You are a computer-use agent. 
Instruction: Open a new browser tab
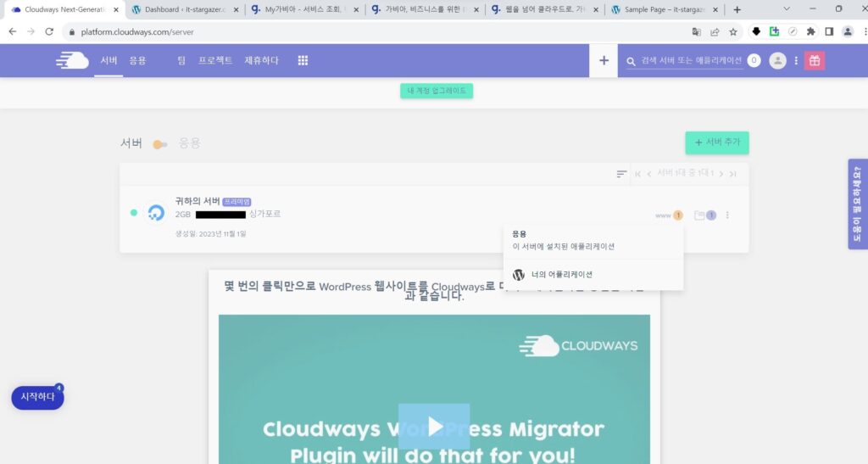tap(737, 9)
